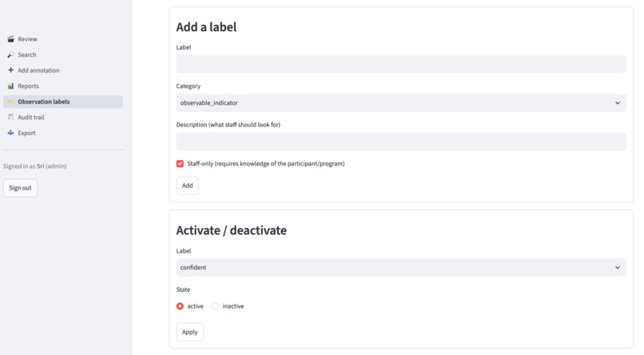The height and width of the screenshot is (355, 644).
Task: Click the Export icon
Action: click(x=10, y=133)
